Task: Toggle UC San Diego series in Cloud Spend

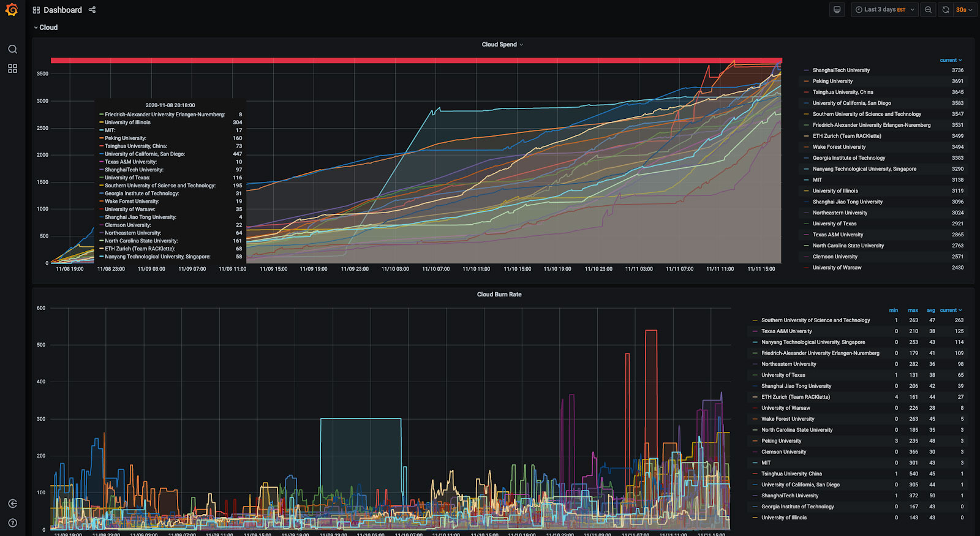Action: [x=851, y=104]
